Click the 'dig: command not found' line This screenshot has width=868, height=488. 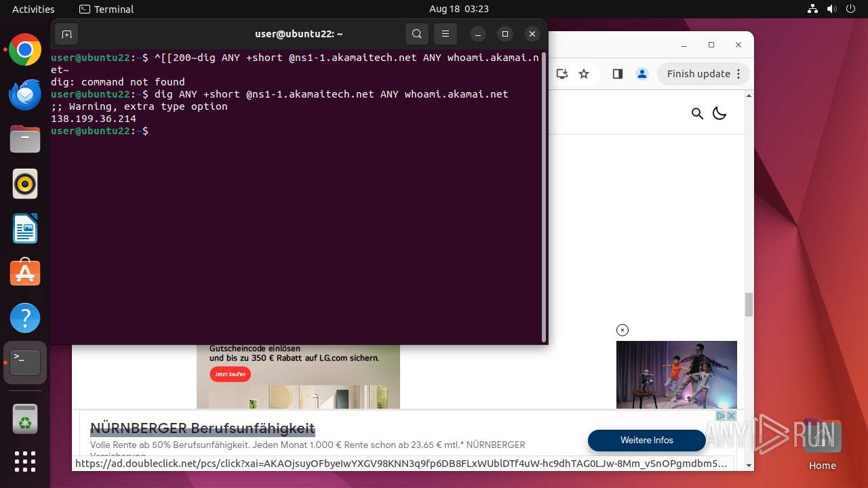click(x=118, y=82)
